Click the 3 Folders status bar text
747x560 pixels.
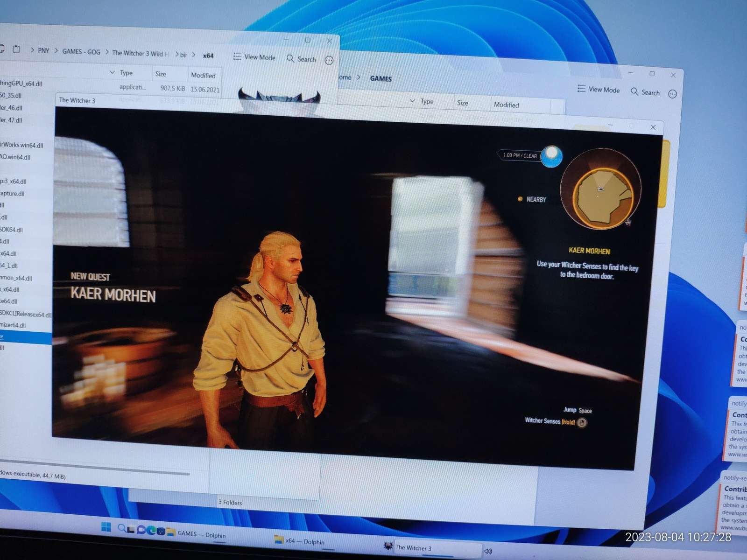[230, 502]
